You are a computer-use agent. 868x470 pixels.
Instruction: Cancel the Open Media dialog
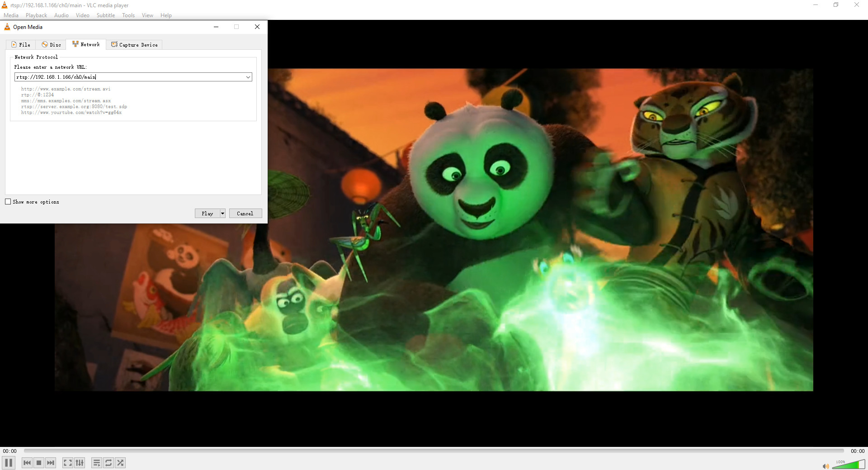click(x=245, y=214)
